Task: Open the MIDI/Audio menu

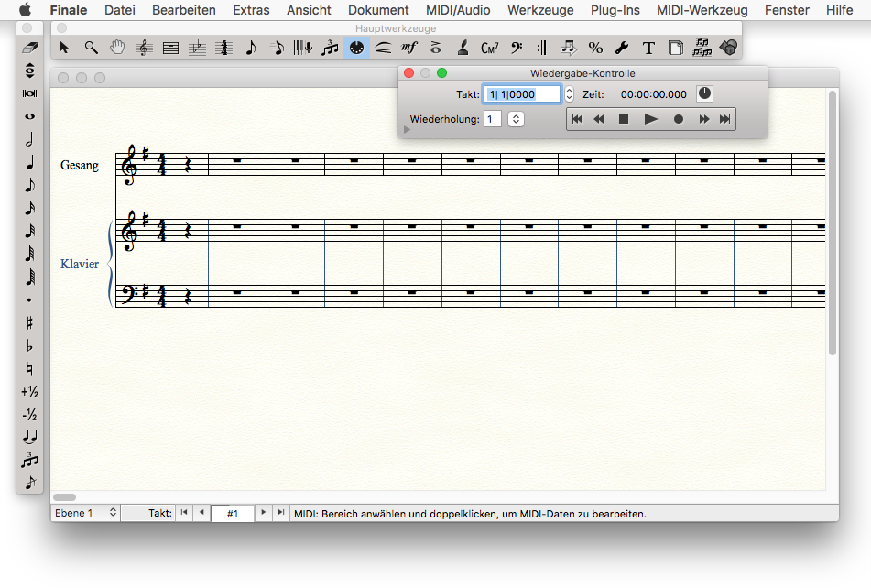Action: click(458, 10)
